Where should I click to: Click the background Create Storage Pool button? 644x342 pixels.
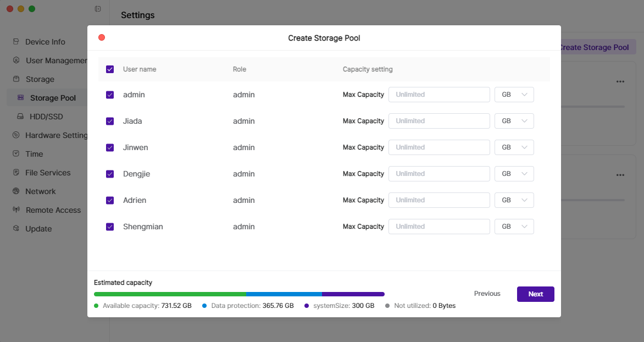598,47
